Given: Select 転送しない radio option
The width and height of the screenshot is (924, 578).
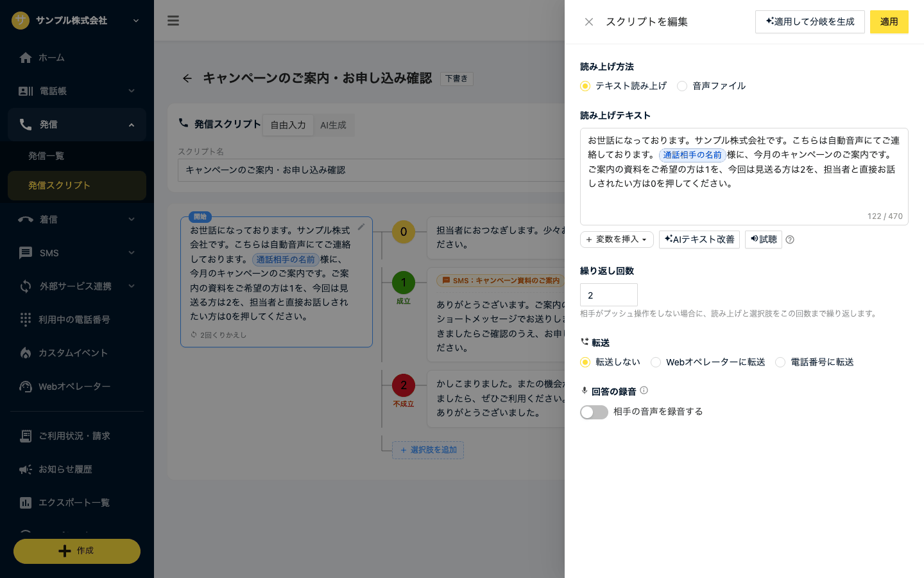Looking at the screenshot, I should pyautogui.click(x=610, y=362).
